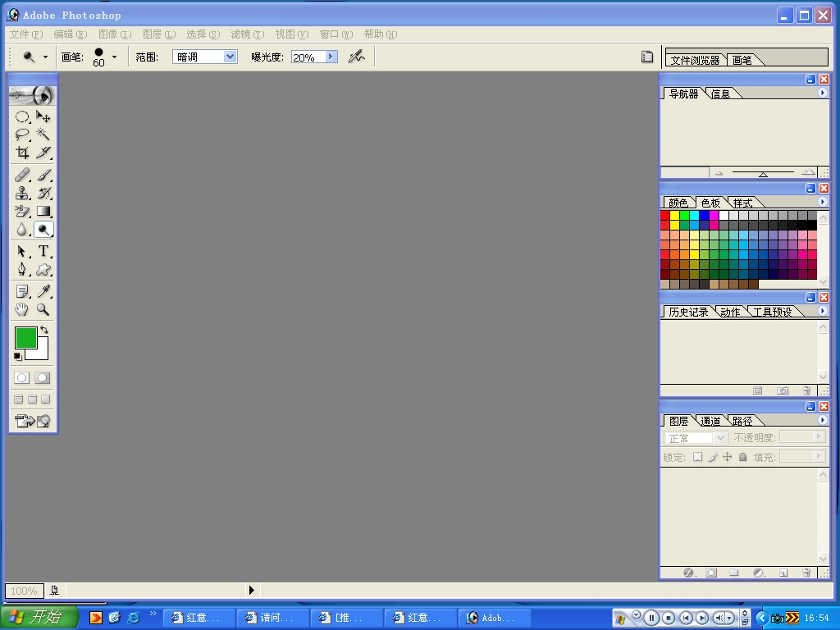Select the Custom Shape tool
The width and height of the screenshot is (840, 630).
(x=43, y=269)
